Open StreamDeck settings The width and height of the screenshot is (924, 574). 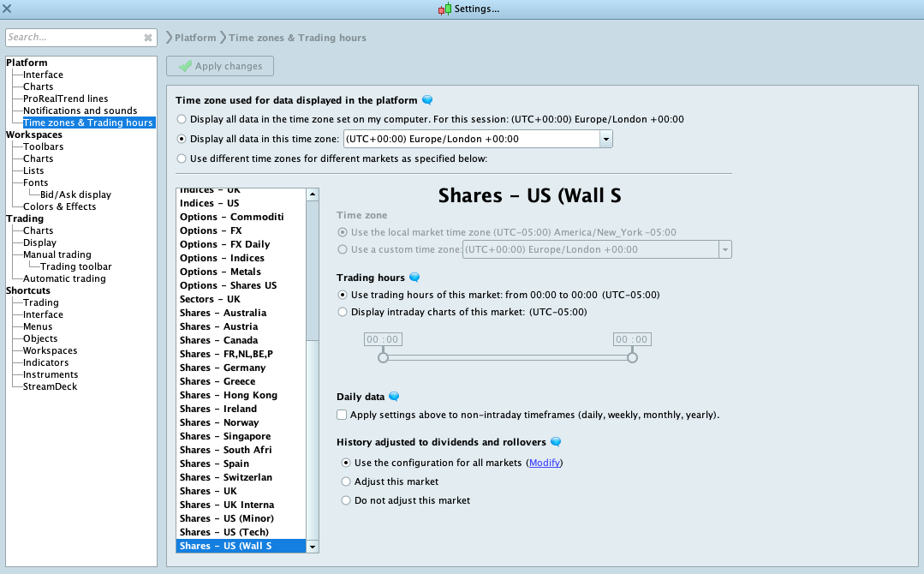(50, 386)
